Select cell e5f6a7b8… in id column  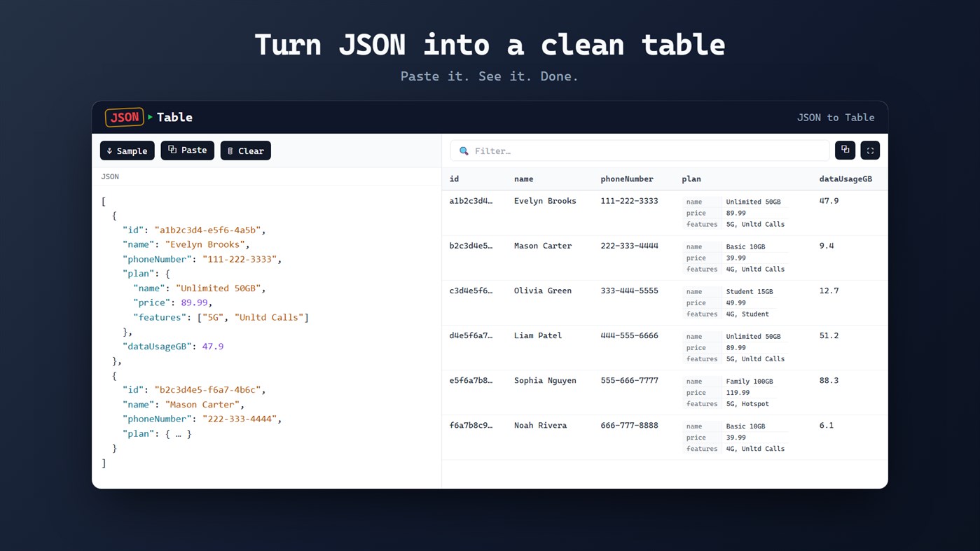point(471,380)
